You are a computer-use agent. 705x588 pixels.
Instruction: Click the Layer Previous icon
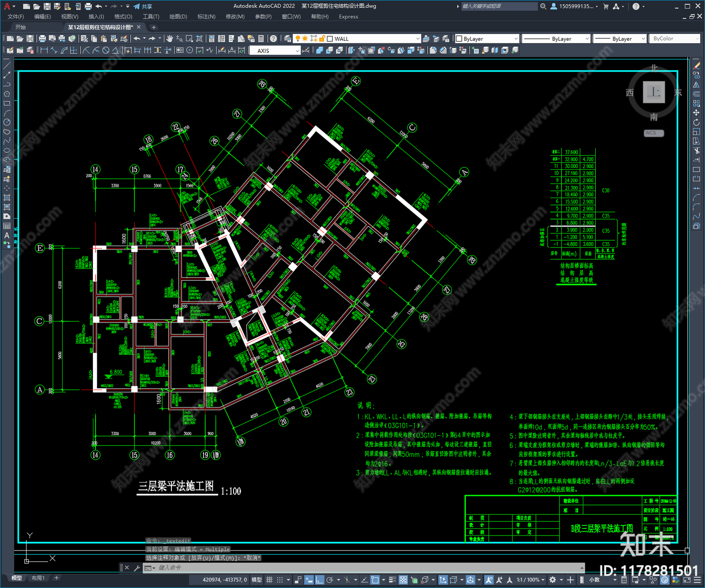[x=436, y=39]
